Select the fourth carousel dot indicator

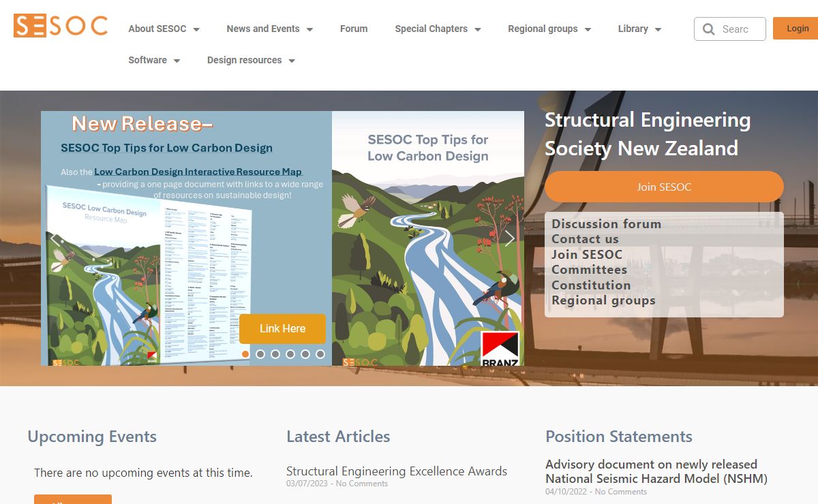coord(290,354)
